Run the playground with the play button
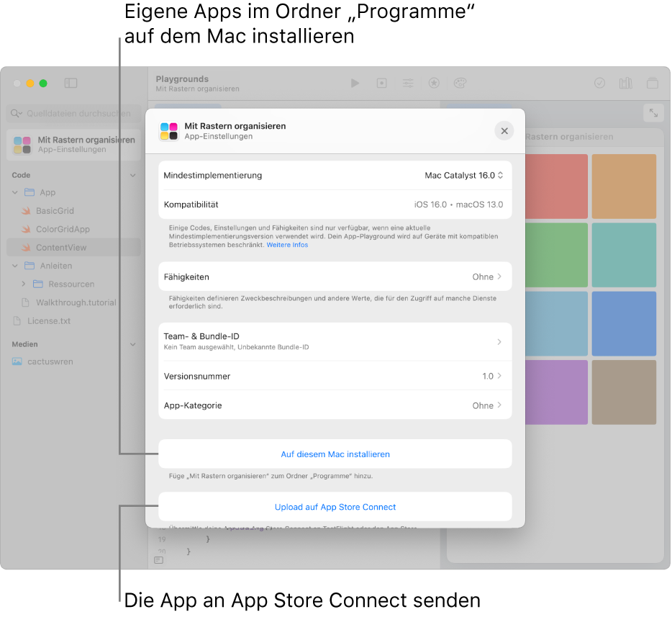 coord(355,84)
